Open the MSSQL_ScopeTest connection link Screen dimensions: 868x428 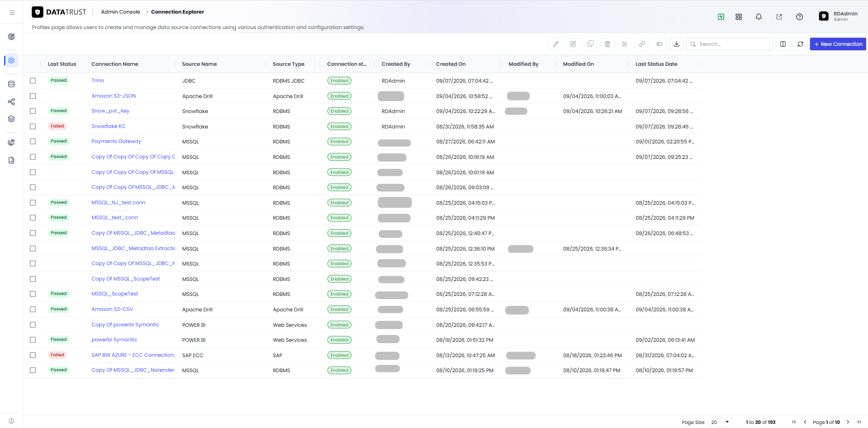[x=115, y=294]
